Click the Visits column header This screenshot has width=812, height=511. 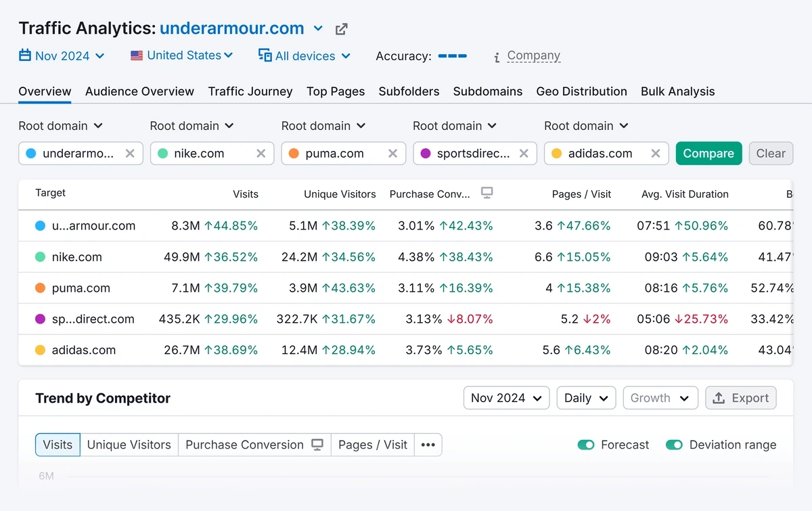coord(246,194)
